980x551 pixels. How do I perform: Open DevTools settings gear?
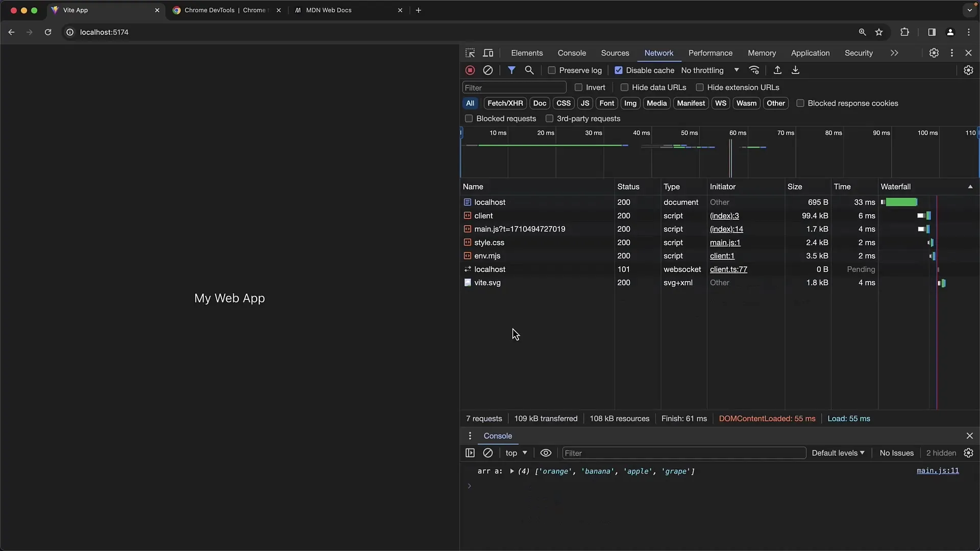pyautogui.click(x=934, y=53)
